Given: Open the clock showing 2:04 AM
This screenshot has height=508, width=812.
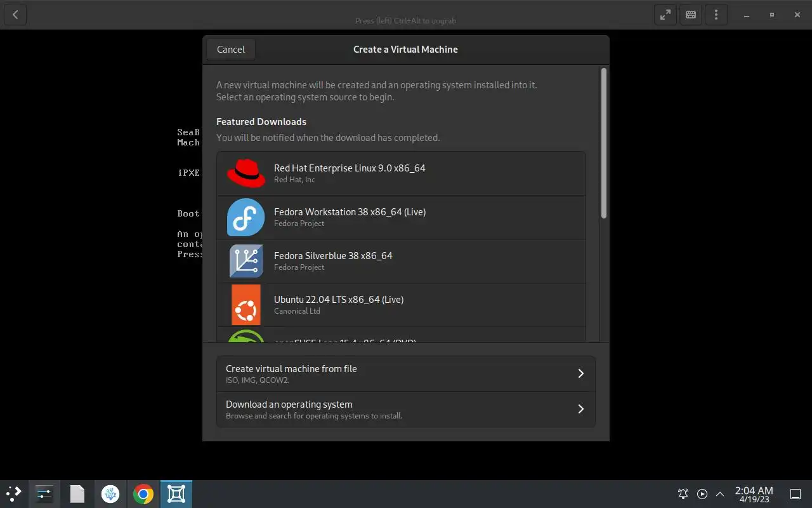Looking at the screenshot, I should click(754, 494).
